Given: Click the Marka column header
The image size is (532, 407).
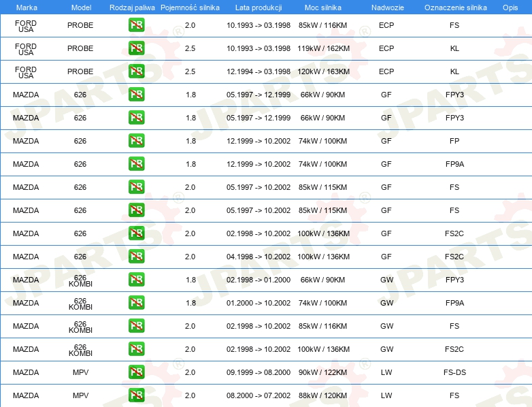Looking at the screenshot, I should click(x=27, y=7).
